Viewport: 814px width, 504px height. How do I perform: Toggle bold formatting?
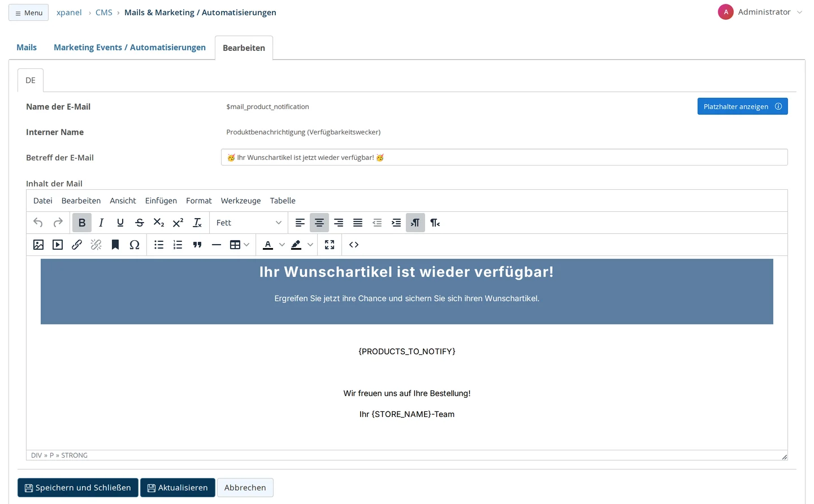[82, 223]
